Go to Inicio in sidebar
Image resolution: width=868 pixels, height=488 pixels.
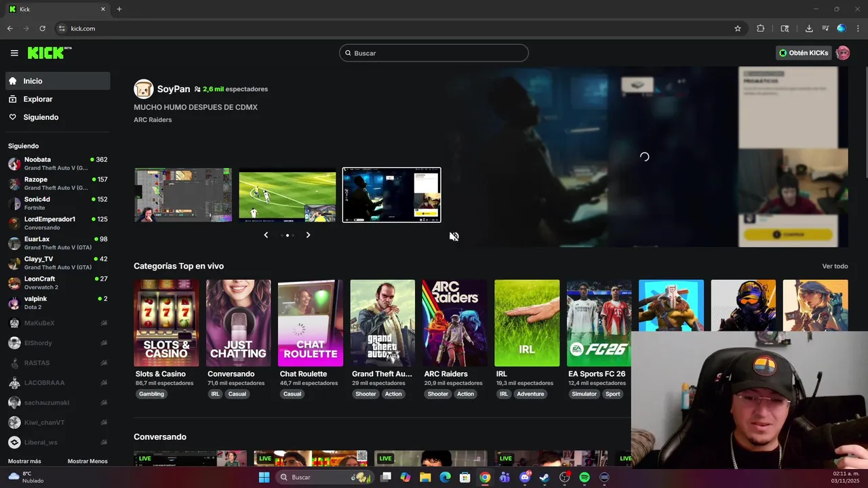pyautogui.click(x=58, y=81)
